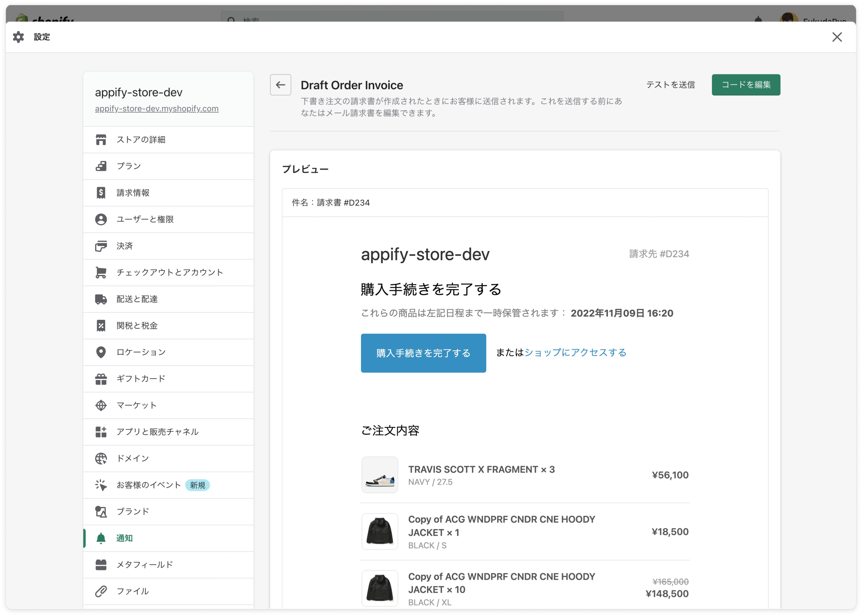
Task: Click the ユーザーと権限 user icon
Action: pos(101,219)
